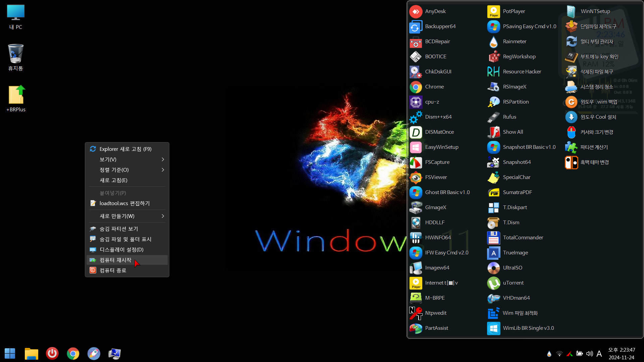Click the red power taskbar icon
The width and height of the screenshot is (644, 362).
click(x=52, y=353)
